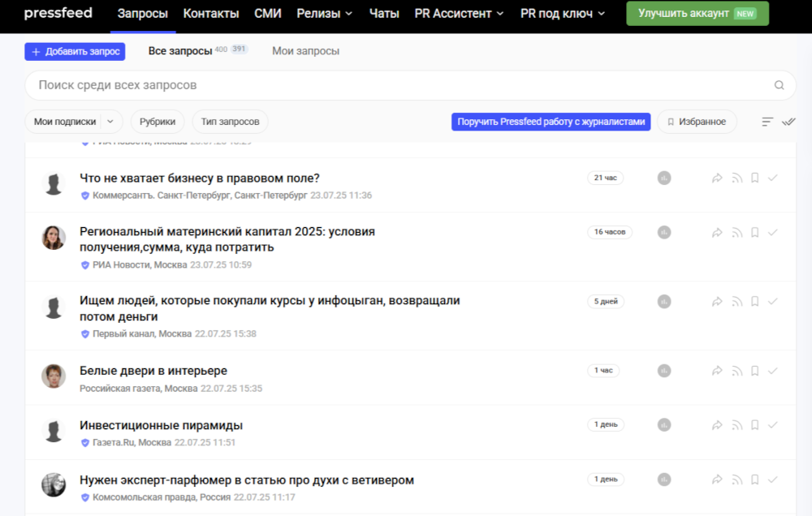812x516 pixels.
Task: Click RSS icon for 'Ищем людей' request
Action: click(x=737, y=301)
